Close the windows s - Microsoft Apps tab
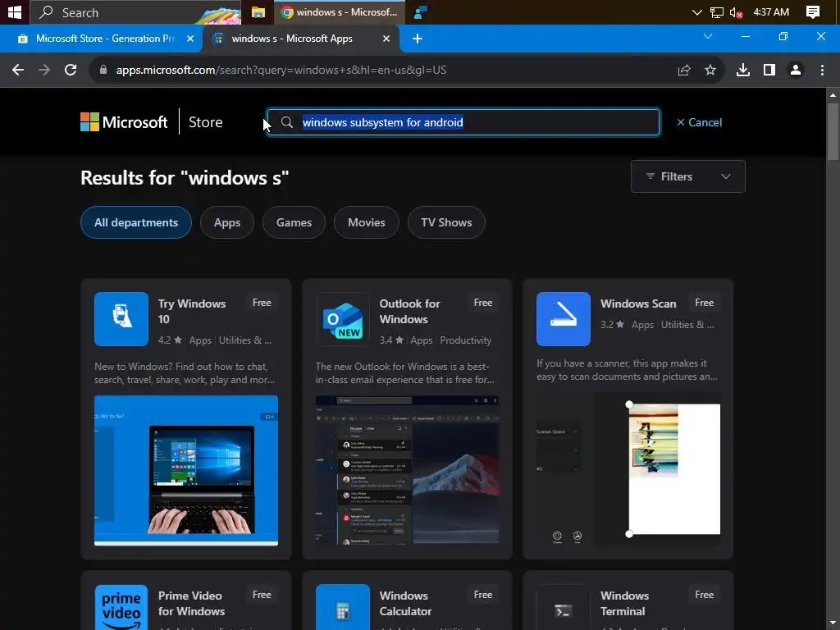This screenshot has height=630, width=840. point(386,39)
